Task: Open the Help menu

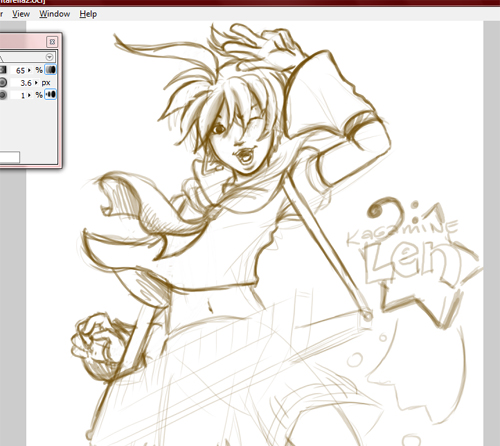Action: (x=88, y=14)
